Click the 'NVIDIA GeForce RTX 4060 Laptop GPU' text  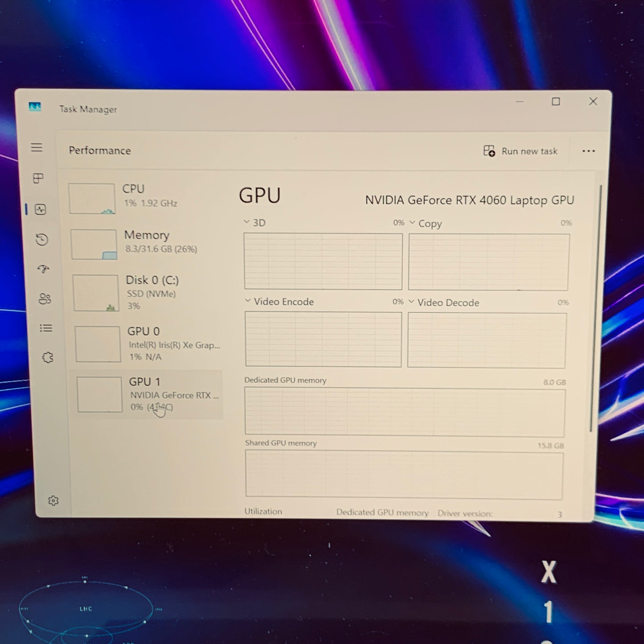pyautogui.click(x=469, y=201)
